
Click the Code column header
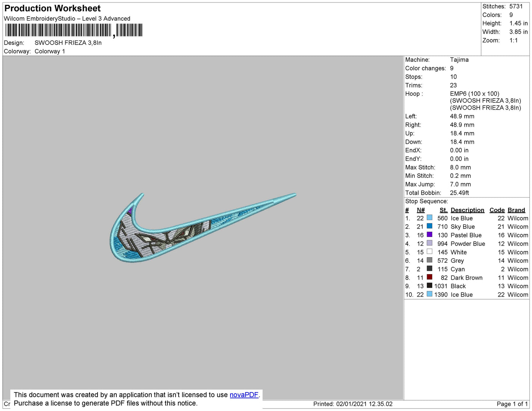[x=497, y=210]
